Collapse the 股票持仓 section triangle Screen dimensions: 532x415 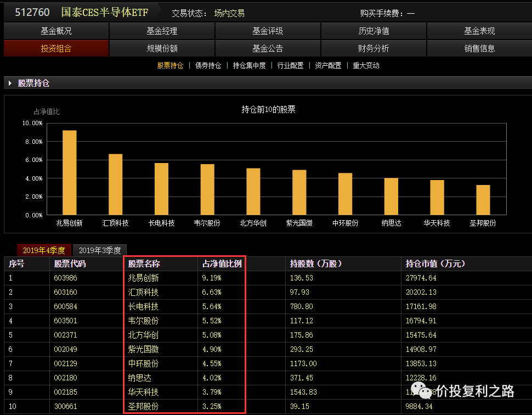(10, 83)
